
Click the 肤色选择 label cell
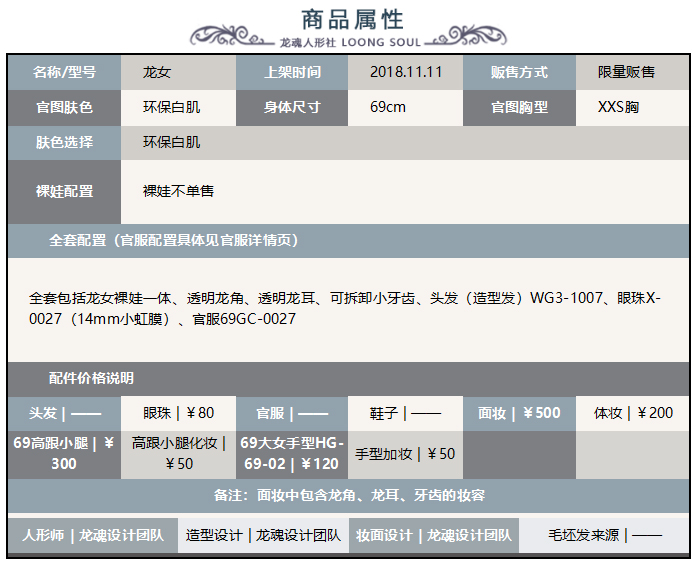(x=64, y=142)
